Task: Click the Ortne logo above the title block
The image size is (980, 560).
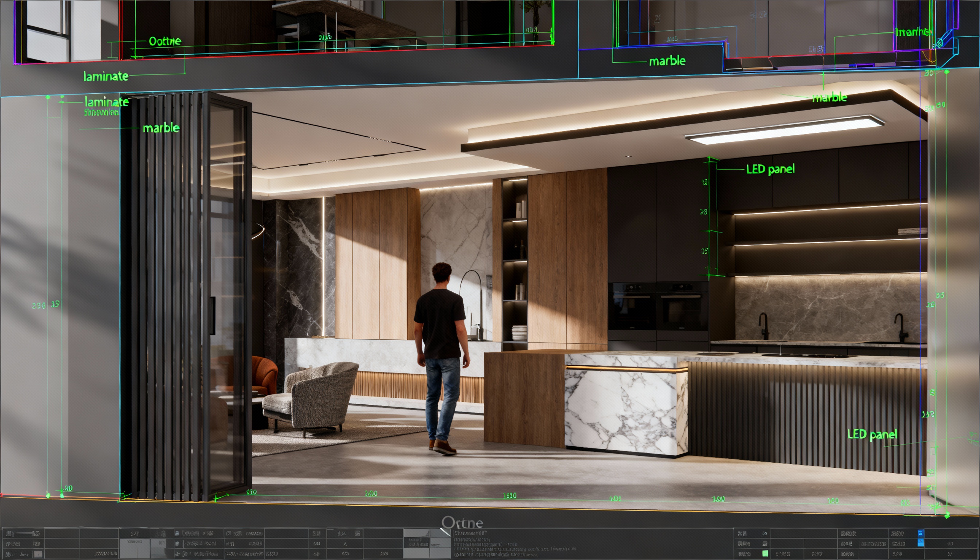Action: point(462,523)
